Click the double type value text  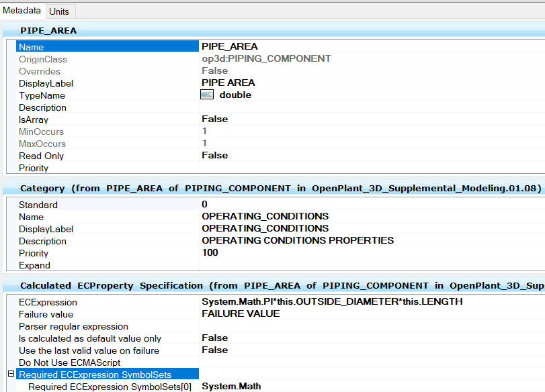235,95
